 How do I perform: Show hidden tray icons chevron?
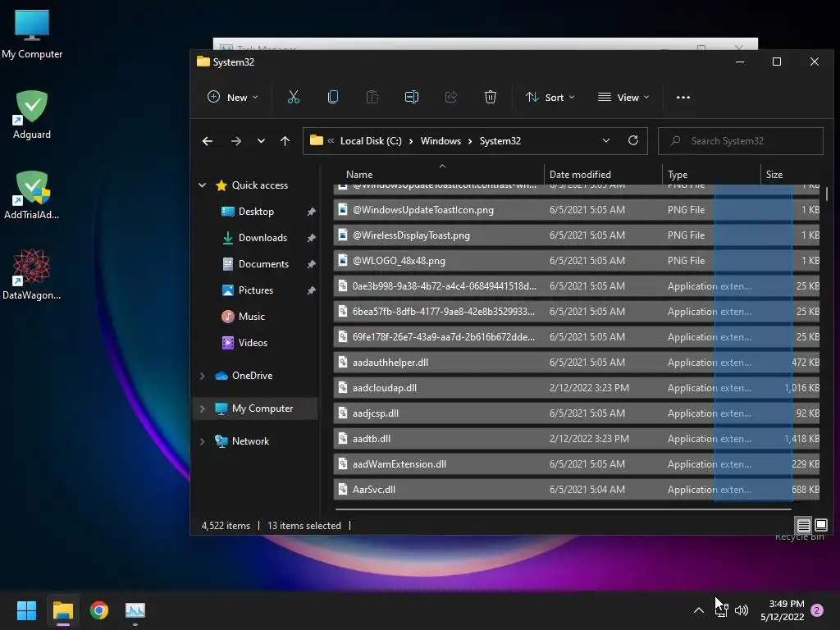(x=699, y=610)
